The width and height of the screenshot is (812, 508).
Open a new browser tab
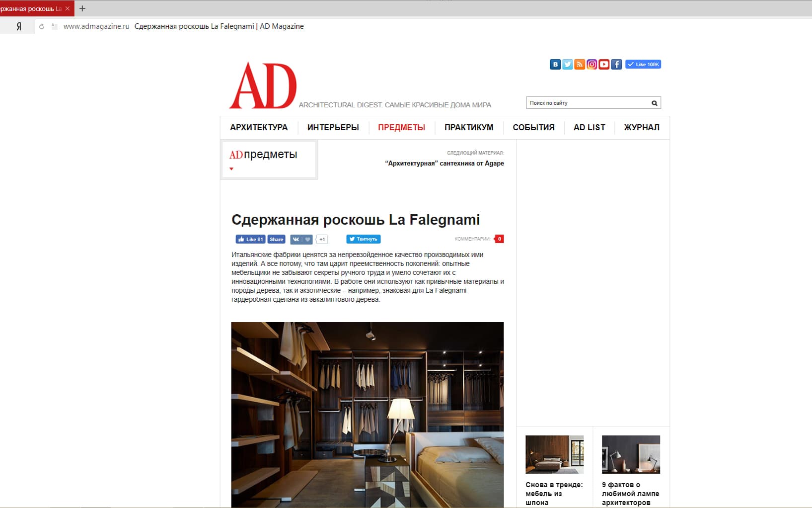[82, 8]
